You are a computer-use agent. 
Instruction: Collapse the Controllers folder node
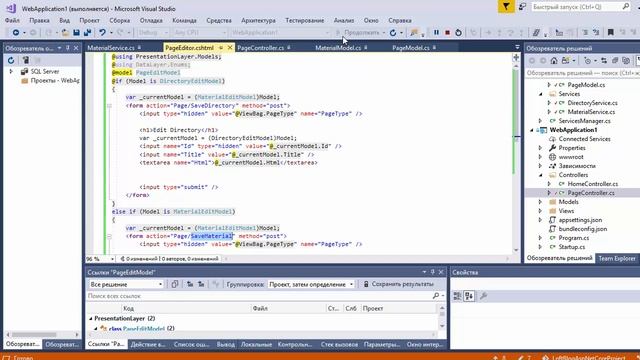(540, 175)
